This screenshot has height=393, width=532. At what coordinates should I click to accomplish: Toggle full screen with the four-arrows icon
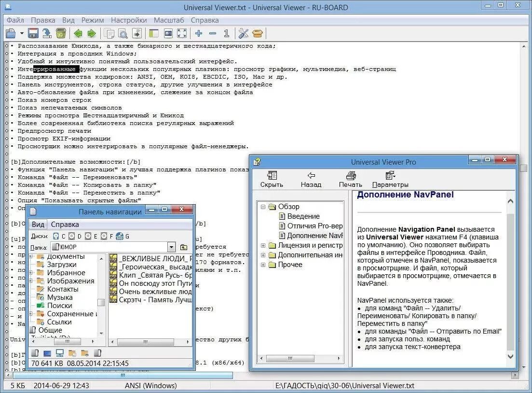click(x=182, y=33)
